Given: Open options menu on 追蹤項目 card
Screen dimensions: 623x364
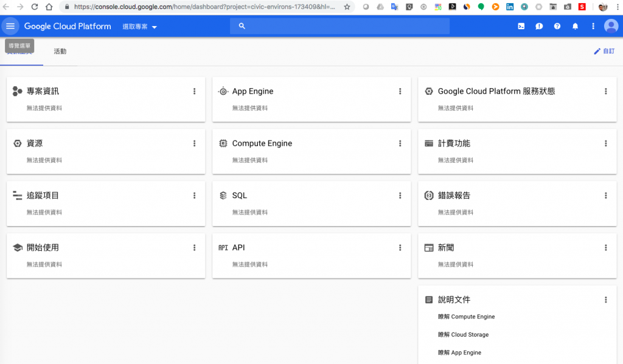Looking at the screenshot, I should [194, 195].
